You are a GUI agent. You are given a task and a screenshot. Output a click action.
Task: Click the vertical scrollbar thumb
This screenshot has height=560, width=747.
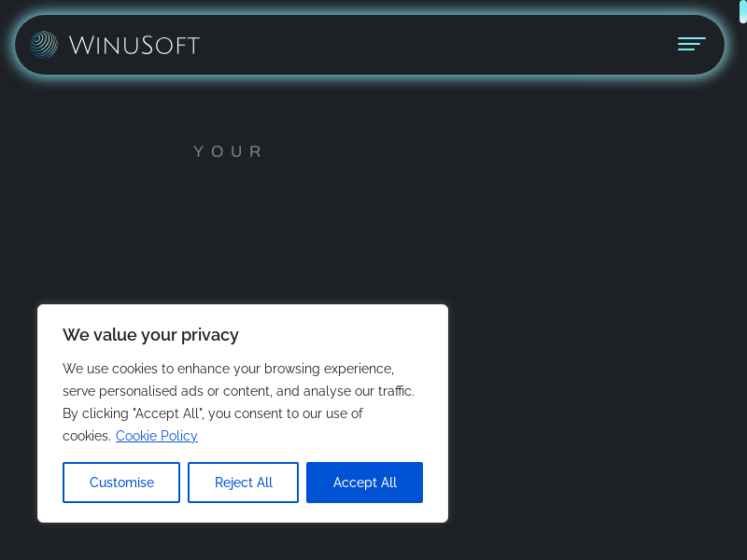(743, 12)
